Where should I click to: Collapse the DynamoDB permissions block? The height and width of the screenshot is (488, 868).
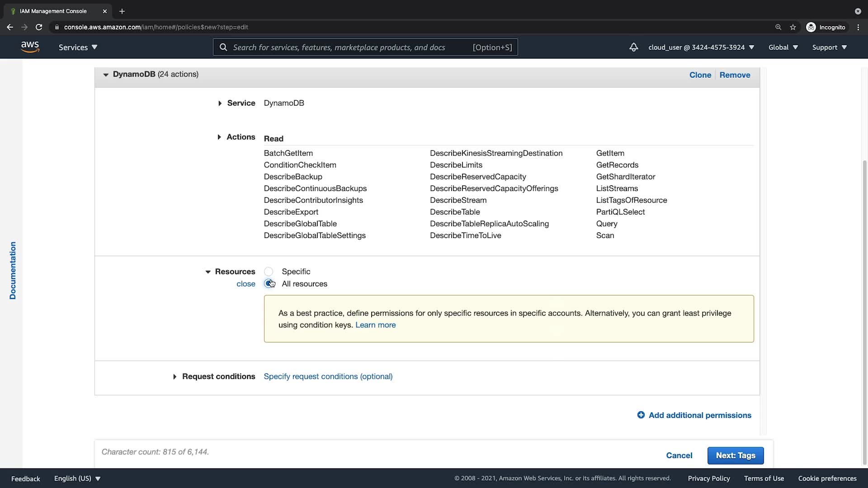(x=106, y=75)
